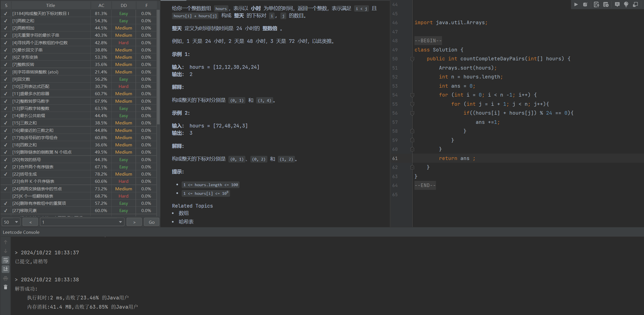Image resolution: width=644 pixels, height=315 pixels.
Task: Click 哈希表 related topic
Action: click(186, 222)
